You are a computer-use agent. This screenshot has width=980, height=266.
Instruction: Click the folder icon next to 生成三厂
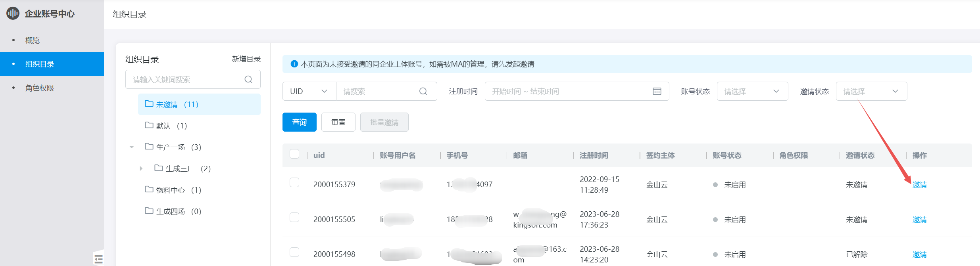point(159,168)
